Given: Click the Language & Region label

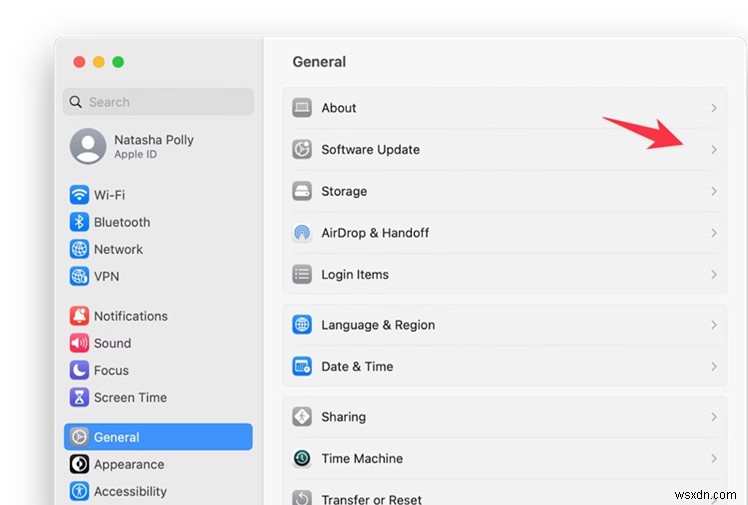Looking at the screenshot, I should click(x=378, y=325).
